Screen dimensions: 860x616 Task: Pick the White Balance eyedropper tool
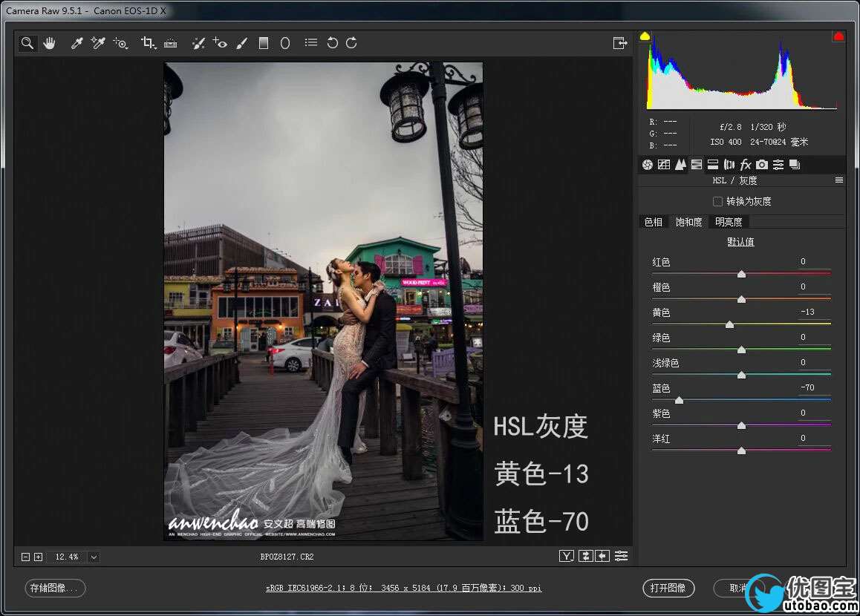pyautogui.click(x=76, y=43)
